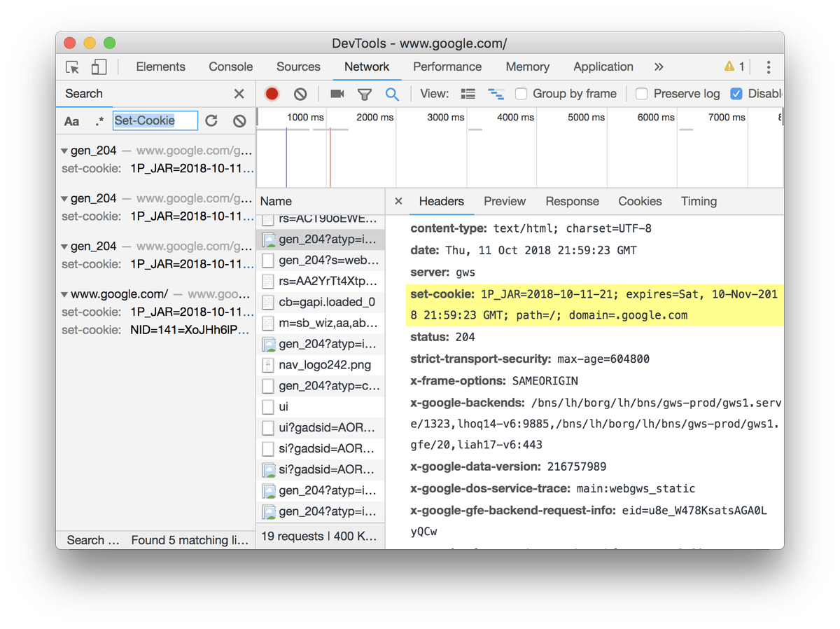Open DevTools three-dot customize menu
840x629 pixels.
768,67
